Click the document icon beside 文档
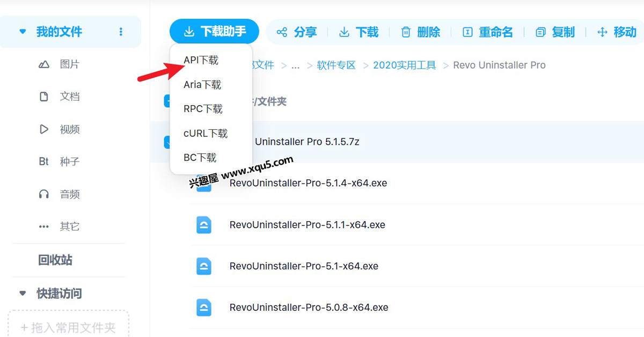 [x=44, y=97]
